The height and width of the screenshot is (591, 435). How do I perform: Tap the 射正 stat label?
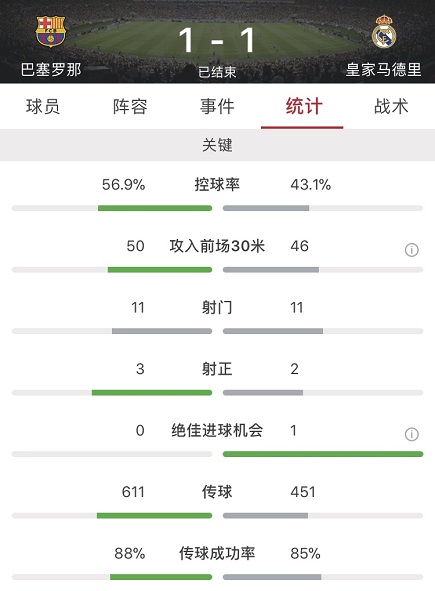point(217,369)
